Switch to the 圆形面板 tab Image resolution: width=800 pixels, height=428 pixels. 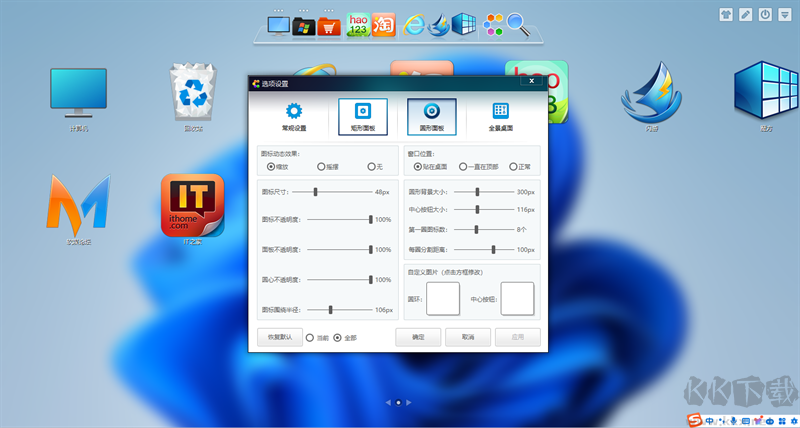(x=432, y=117)
